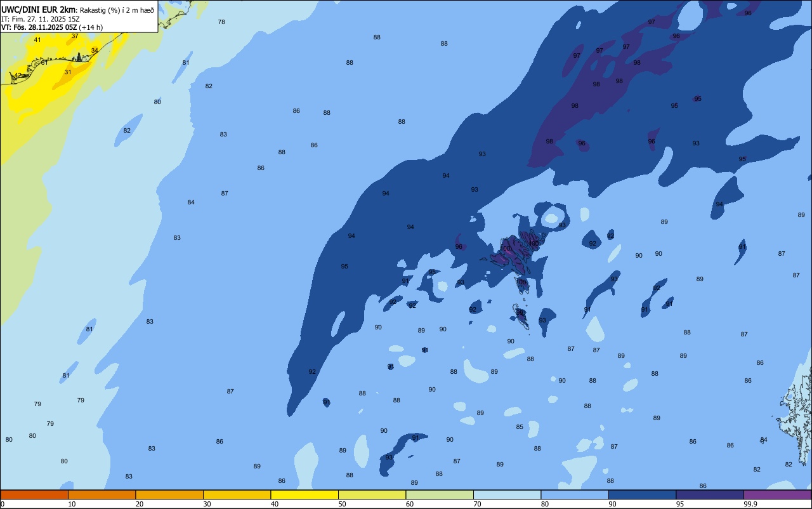Screen dimensions: 812x509
Task: Click the map value '78' near the top
Action: [x=221, y=22]
